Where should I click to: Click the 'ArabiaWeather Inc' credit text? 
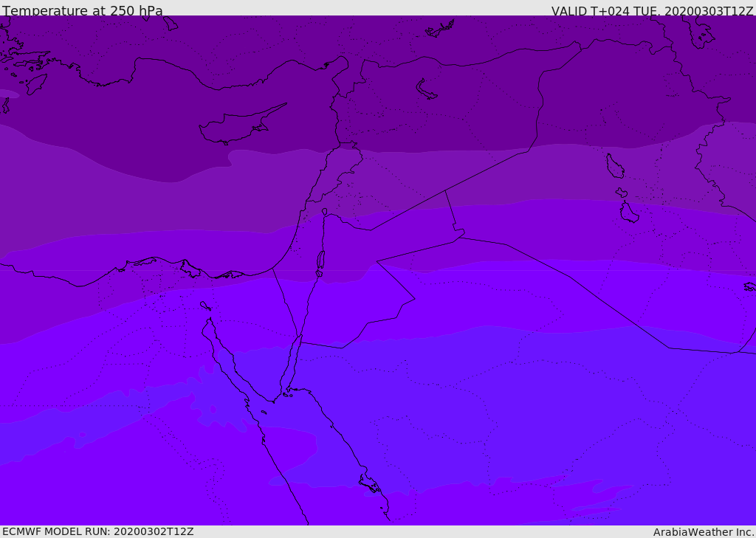point(703,532)
